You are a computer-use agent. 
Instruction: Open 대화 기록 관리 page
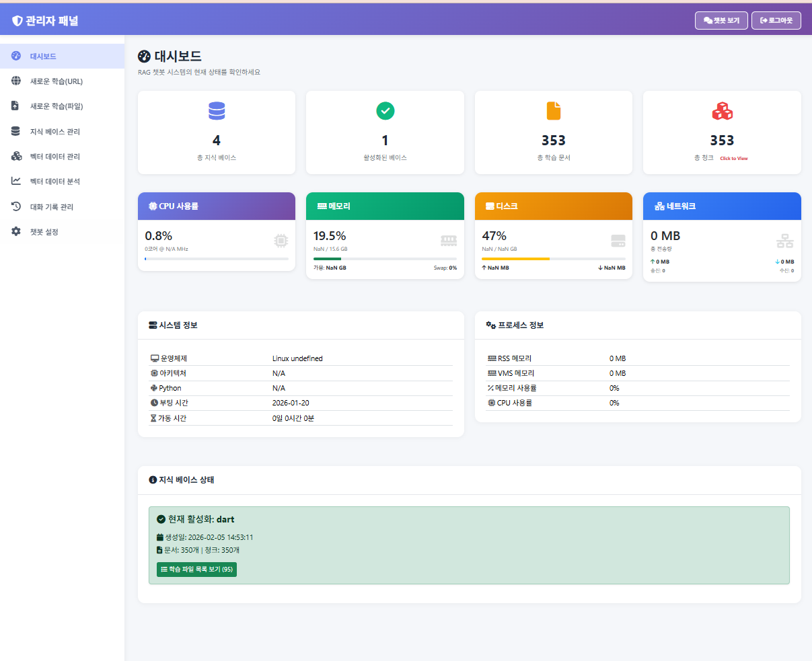pos(62,206)
